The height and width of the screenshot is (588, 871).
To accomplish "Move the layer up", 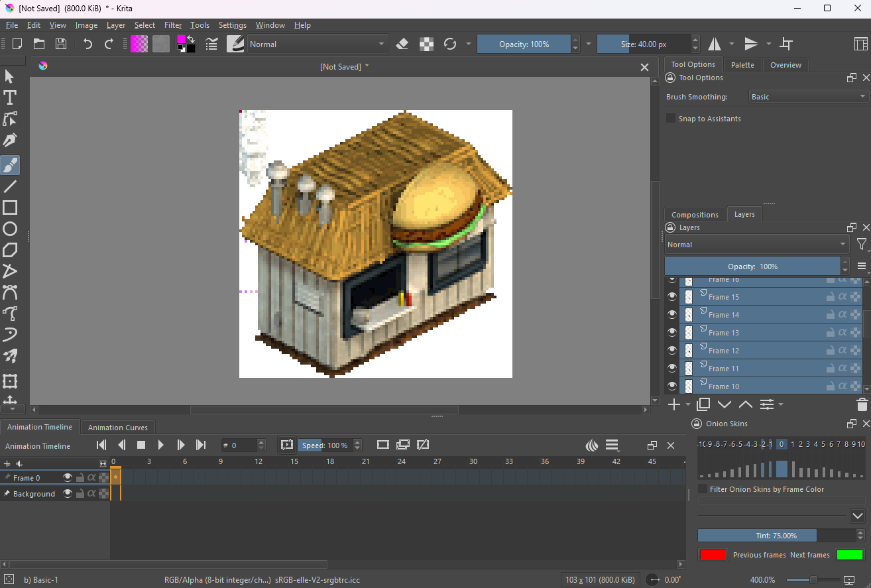I will pyautogui.click(x=746, y=404).
